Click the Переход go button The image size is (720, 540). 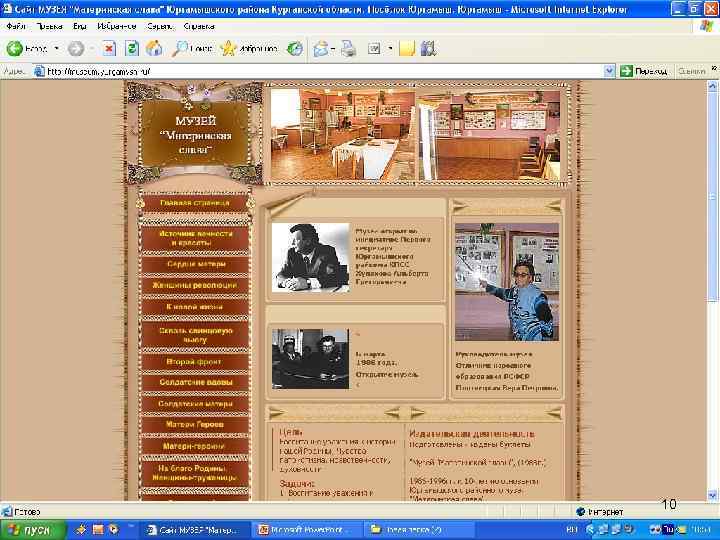tap(643, 71)
